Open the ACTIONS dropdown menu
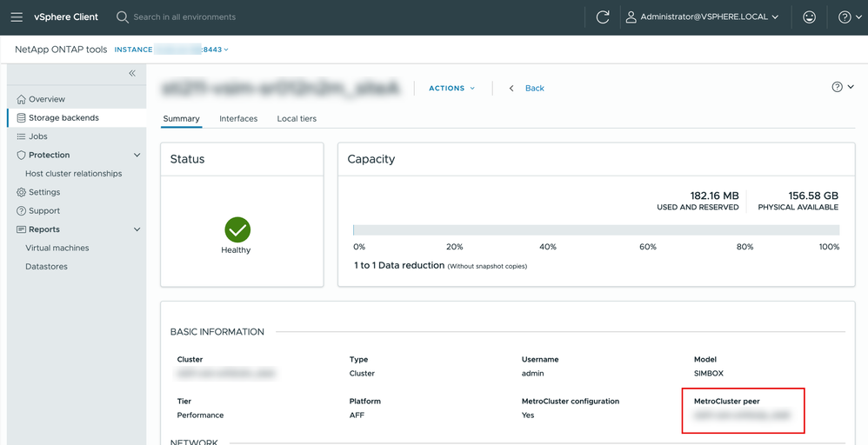The height and width of the screenshot is (445, 868). (451, 89)
